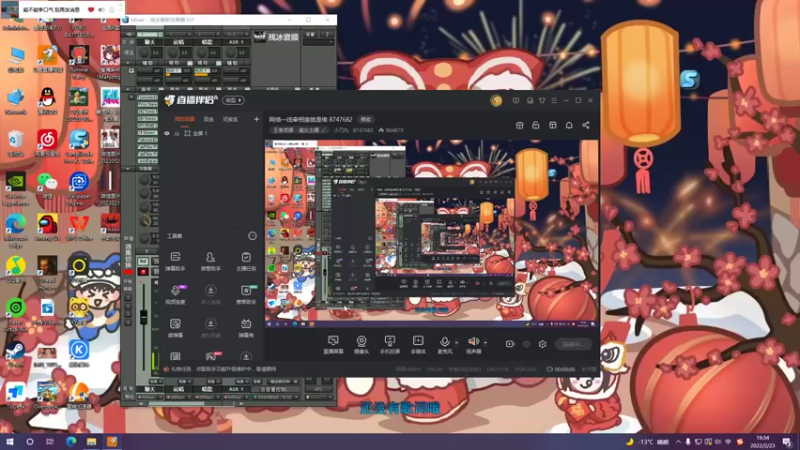This screenshot has width=800, height=450.
Task: Open the platform dropdown beside 直播伴侣 logo
Action: tap(233, 100)
